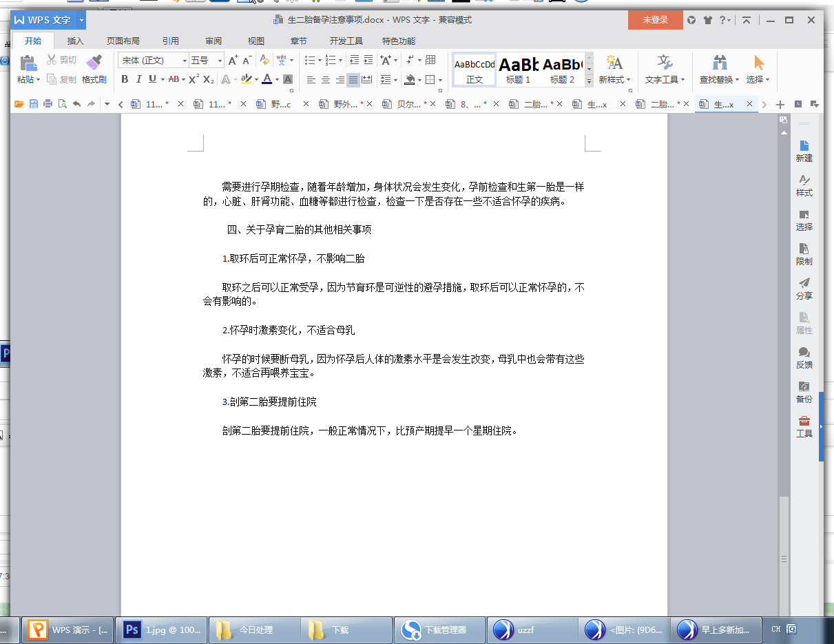The height and width of the screenshot is (644, 834).
Task: Click the distributed alignment icon
Action: [x=367, y=80]
